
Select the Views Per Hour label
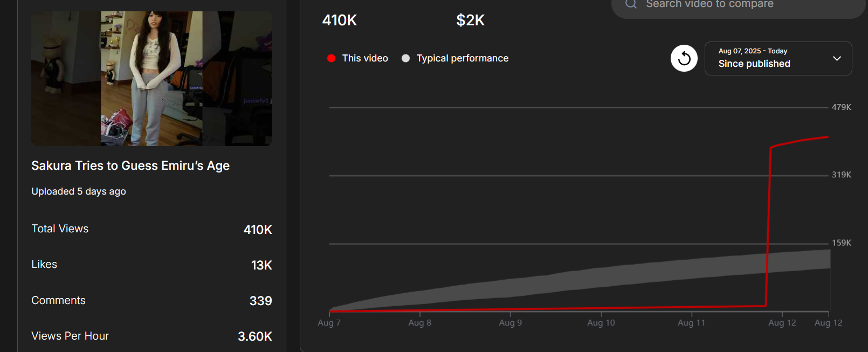(70, 336)
